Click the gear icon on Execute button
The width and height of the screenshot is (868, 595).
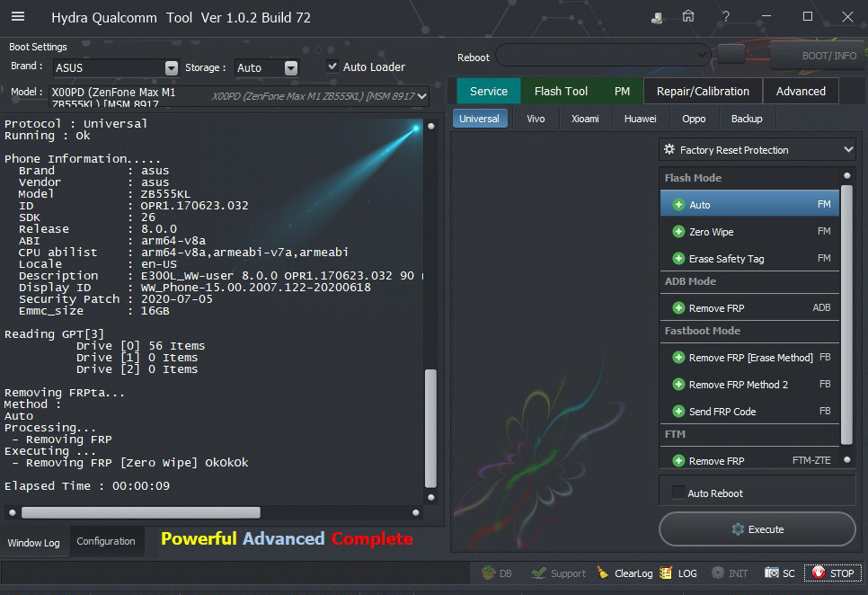738,529
